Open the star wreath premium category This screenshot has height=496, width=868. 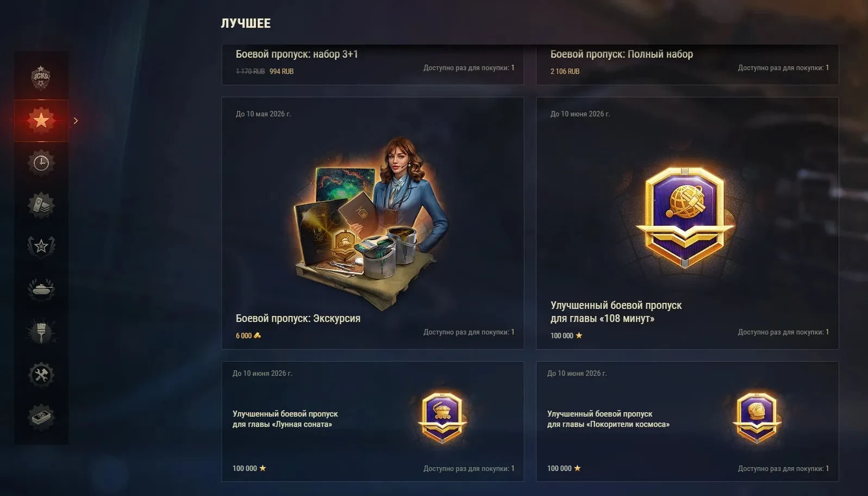click(41, 246)
